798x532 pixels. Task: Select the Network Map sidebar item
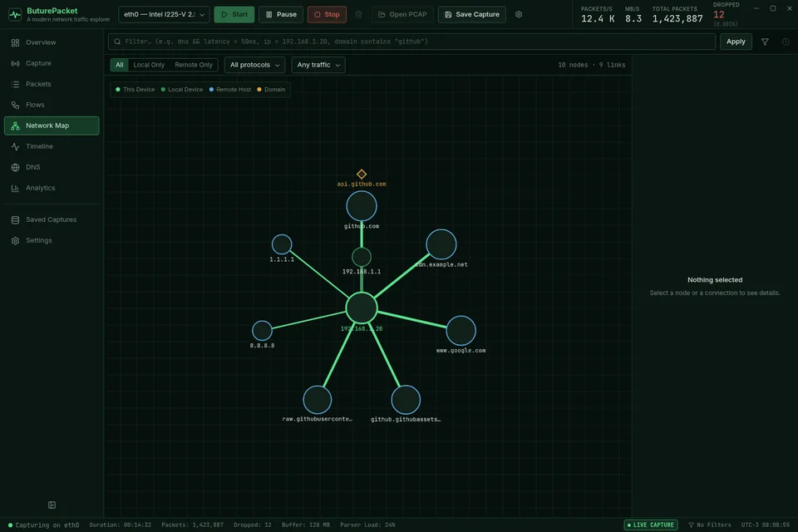coord(52,126)
